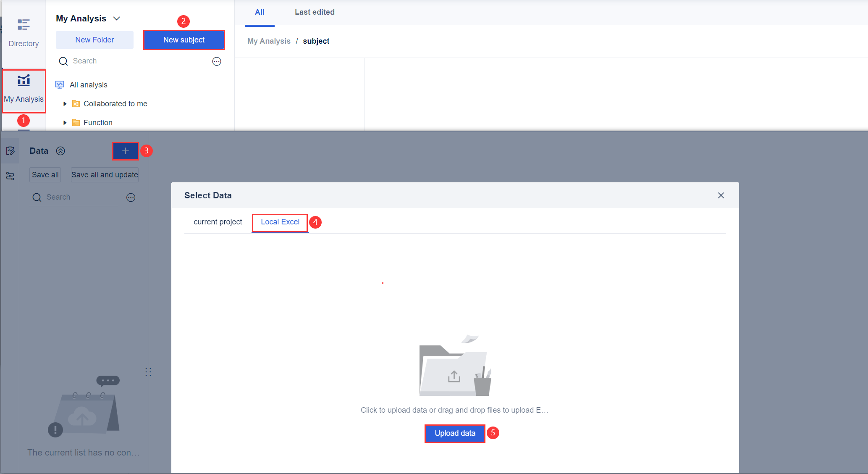Open more options next to top Search

coord(217,61)
